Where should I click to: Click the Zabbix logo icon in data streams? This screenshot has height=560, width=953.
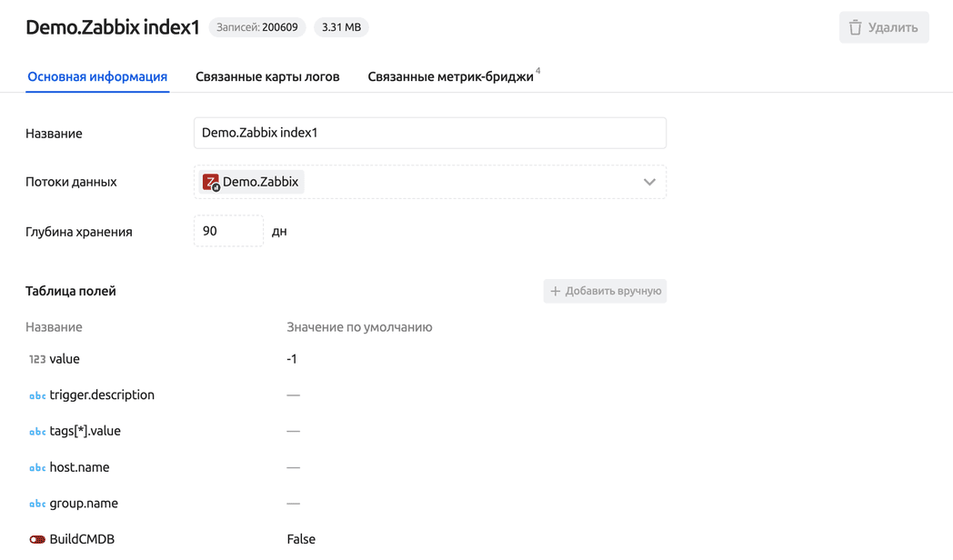[x=211, y=182]
